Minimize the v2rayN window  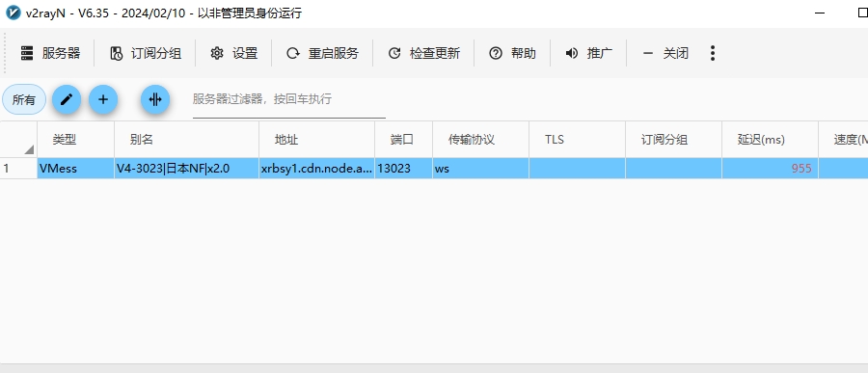tap(820, 13)
